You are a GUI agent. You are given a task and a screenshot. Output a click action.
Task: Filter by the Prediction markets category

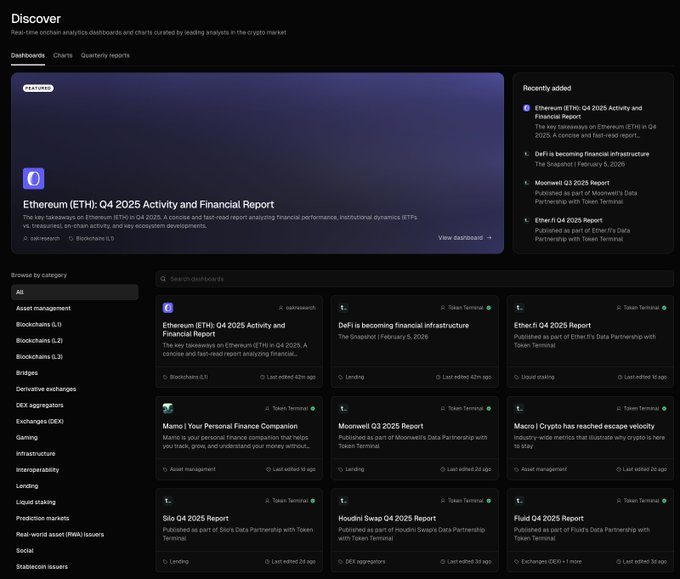click(x=43, y=518)
